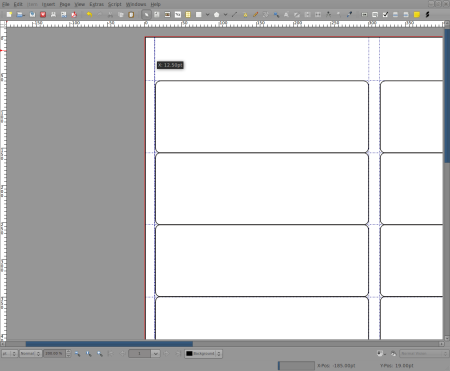The height and width of the screenshot is (371, 450).
Task: Open the polygon options dropdown arrow
Action: pyautogui.click(x=225, y=15)
